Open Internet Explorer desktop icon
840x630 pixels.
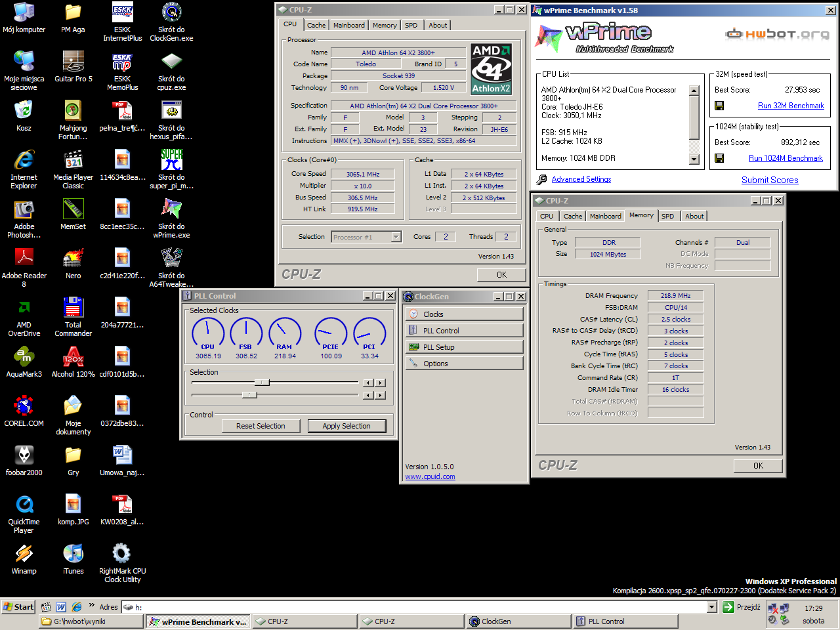[x=24, y=169]
